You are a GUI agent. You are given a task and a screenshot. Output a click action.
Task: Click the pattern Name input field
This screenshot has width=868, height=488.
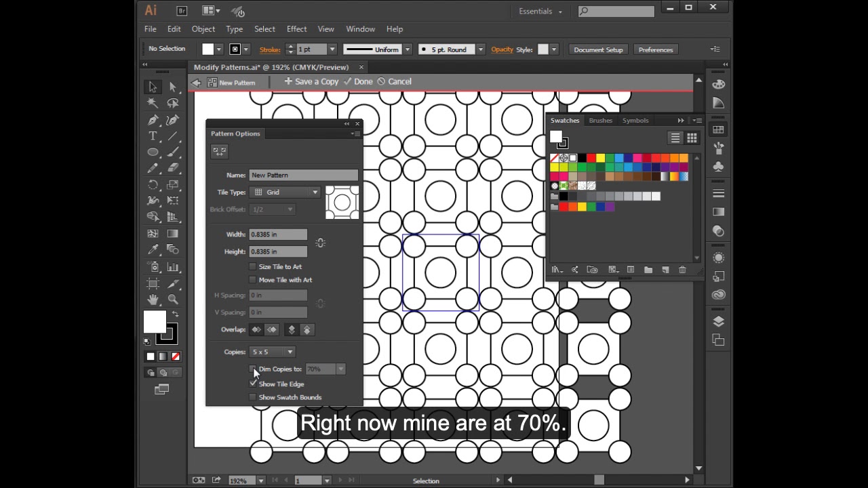tap(304, 175)
